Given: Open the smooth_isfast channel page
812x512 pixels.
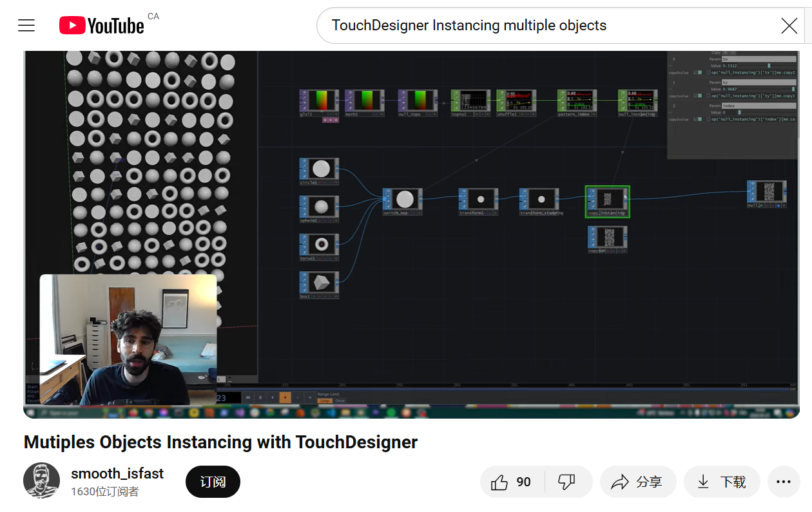Looking at the screenshot, I should 118,473.
